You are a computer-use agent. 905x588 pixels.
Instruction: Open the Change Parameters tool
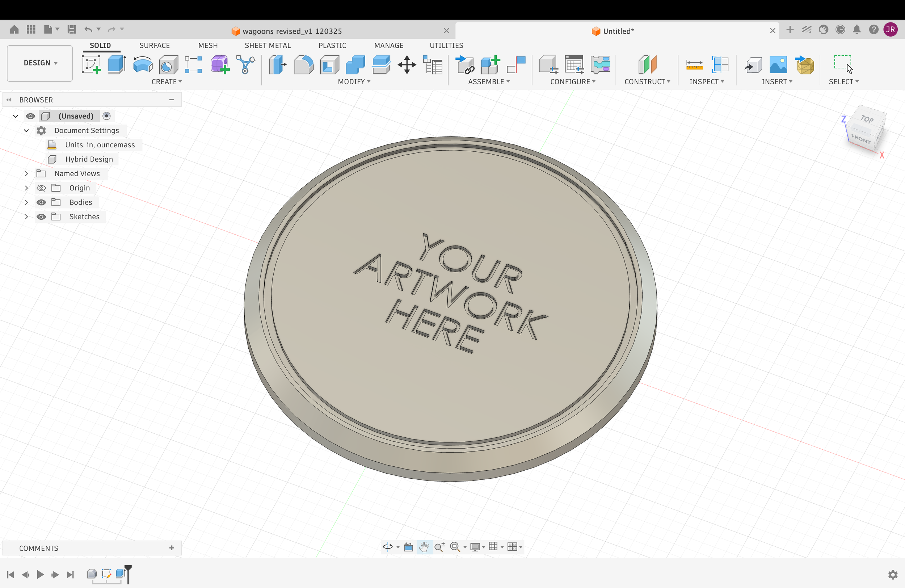pos(433,64)
